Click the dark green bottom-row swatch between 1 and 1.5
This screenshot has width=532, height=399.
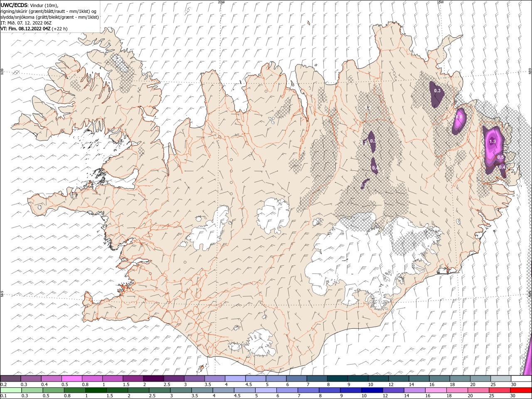[96, 390]
